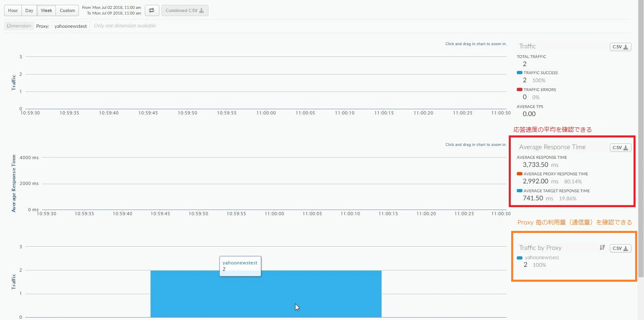Click the 2,992.00 proxy response time value

pyautogui.click(x=535, y=181)
